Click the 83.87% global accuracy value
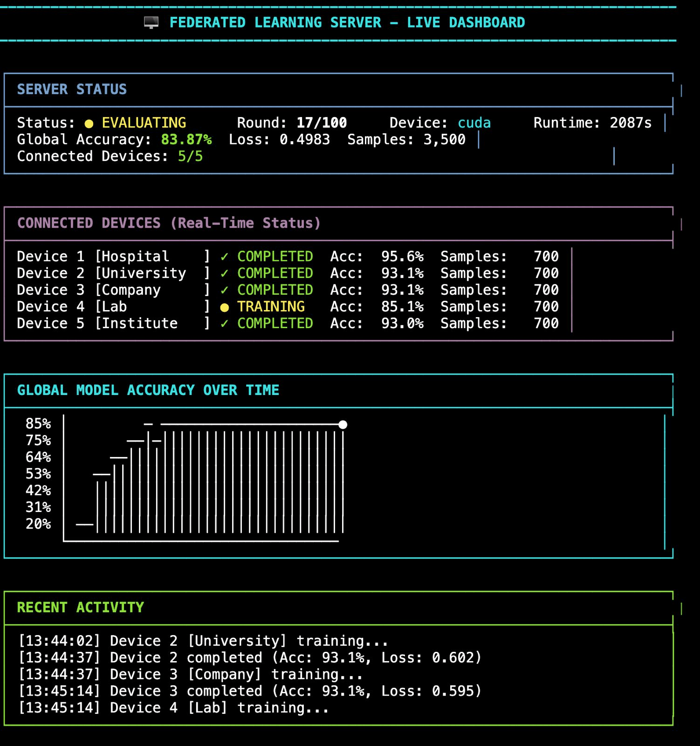Viewport: 700px width, 746px height. tap(186, 140)
